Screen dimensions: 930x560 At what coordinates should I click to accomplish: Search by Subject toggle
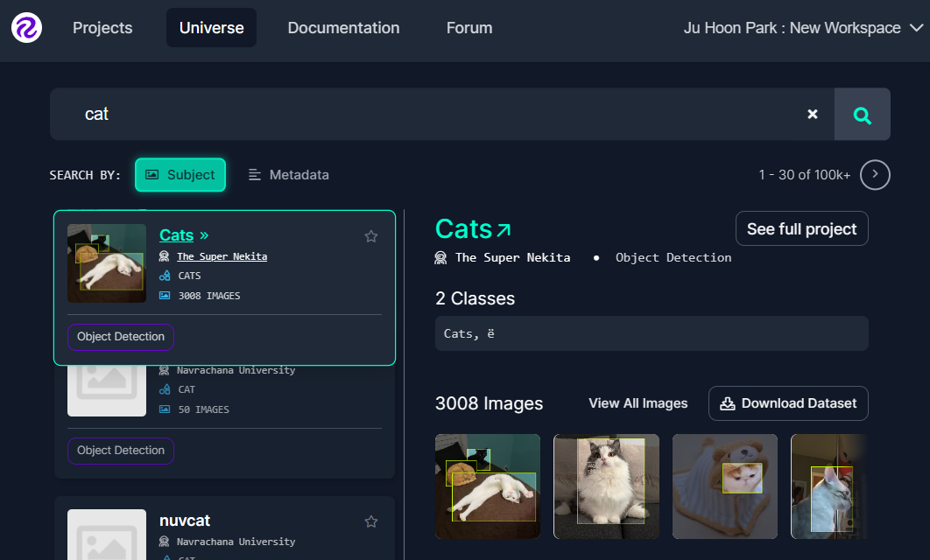180,175
